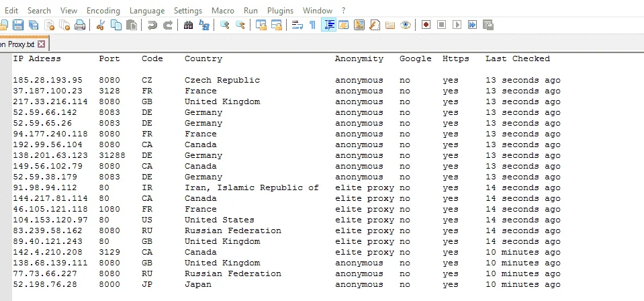Screen dimensions: 644x301
Task: Open the Edit menu
Action: pyautogui.click(x=11, y=11)
